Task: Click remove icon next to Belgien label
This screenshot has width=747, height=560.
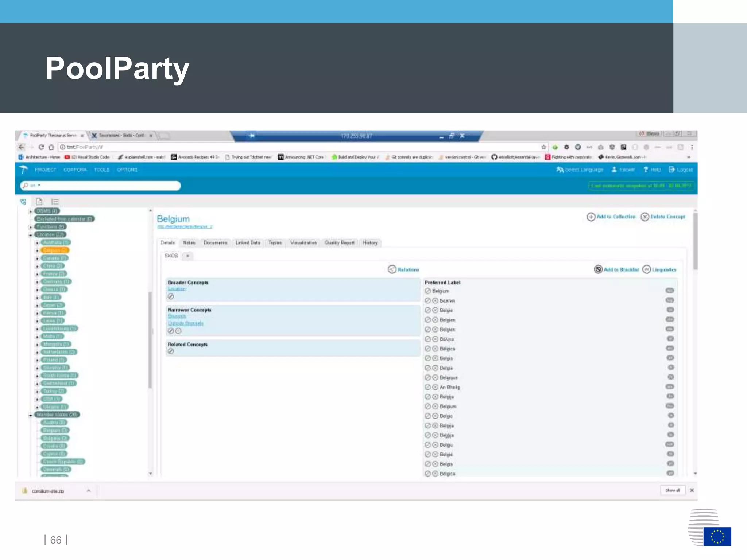Action: pos(435,320)
